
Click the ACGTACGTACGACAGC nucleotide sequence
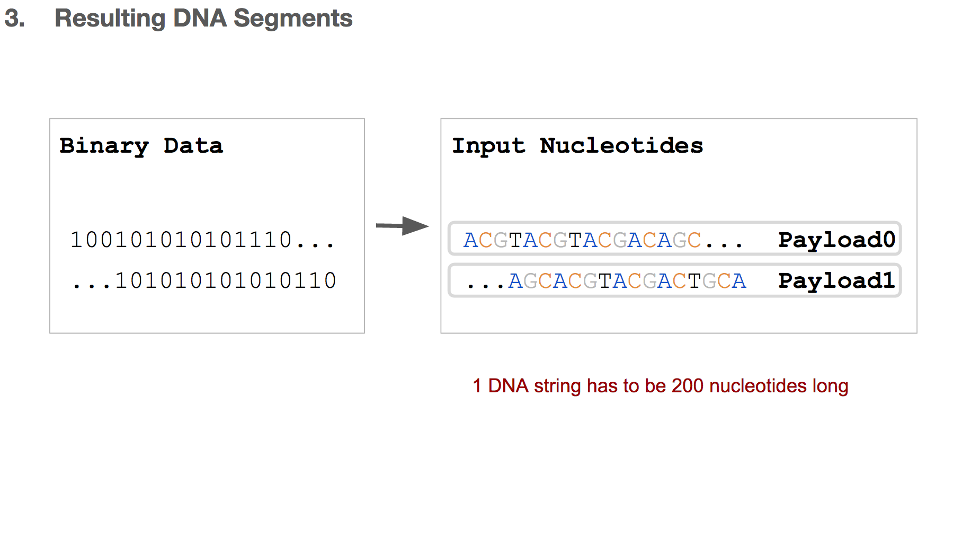pos(582,240)
